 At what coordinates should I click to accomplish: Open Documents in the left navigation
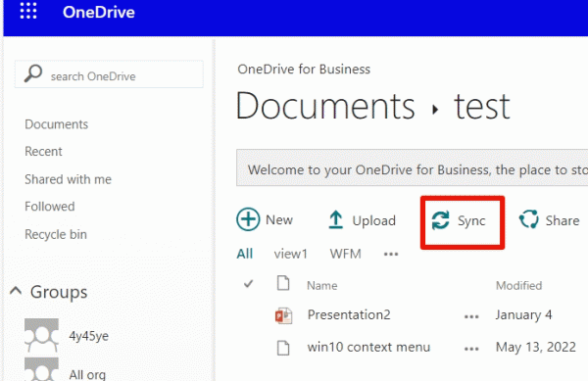56,124
